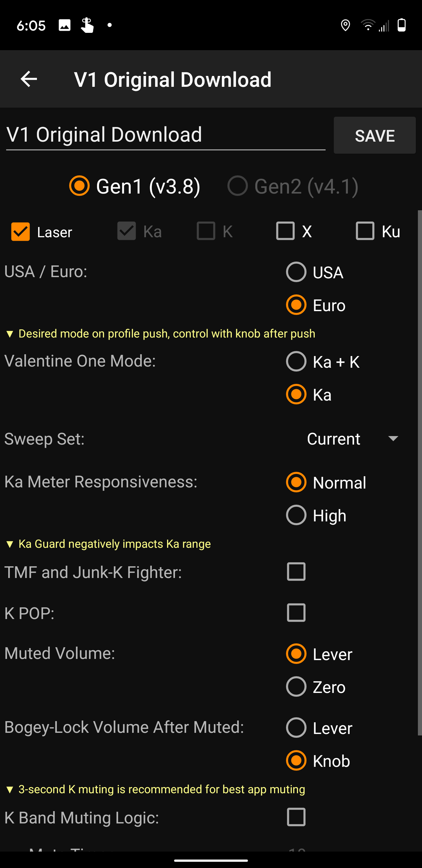Click the vertical scrollbar on the right
The image size is (422, 868).
click(x=419, y=472)
